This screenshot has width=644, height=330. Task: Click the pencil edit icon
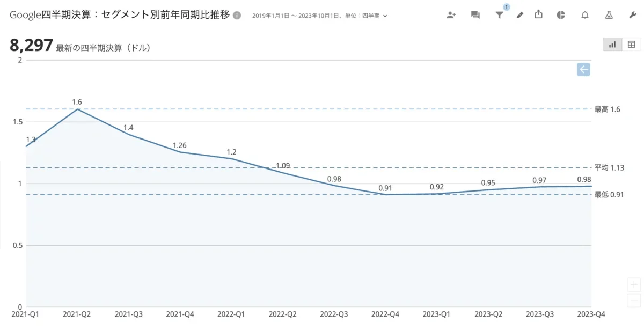[x=519, y=15]
